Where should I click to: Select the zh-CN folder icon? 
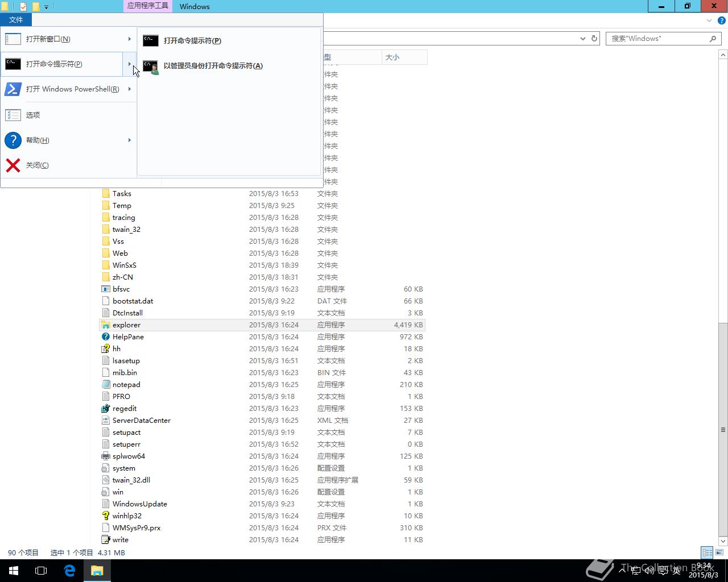click(106, 277)
